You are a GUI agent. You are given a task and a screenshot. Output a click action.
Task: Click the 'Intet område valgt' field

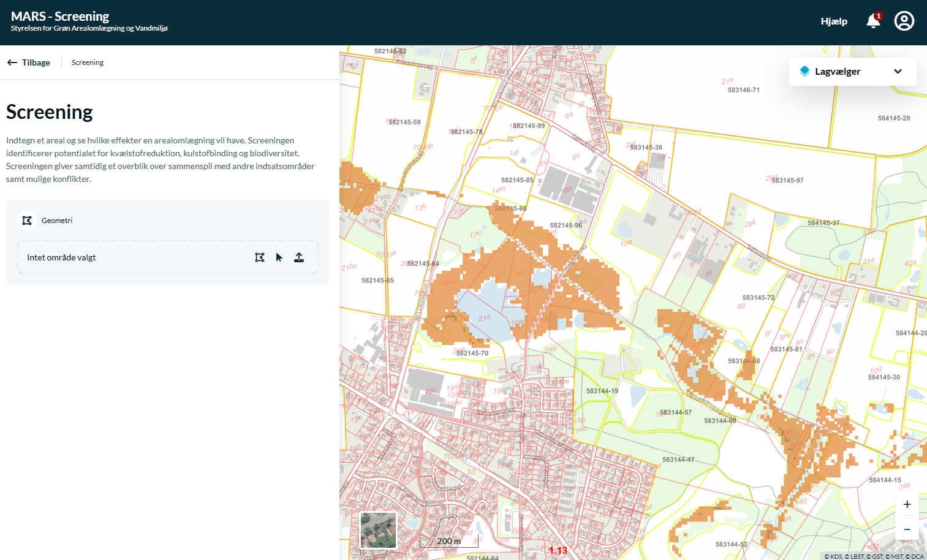pyautogui.click(x=168, y=257)
